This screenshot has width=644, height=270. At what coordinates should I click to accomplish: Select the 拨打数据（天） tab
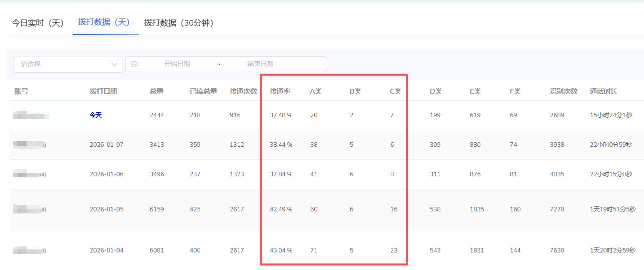(104, 22)
